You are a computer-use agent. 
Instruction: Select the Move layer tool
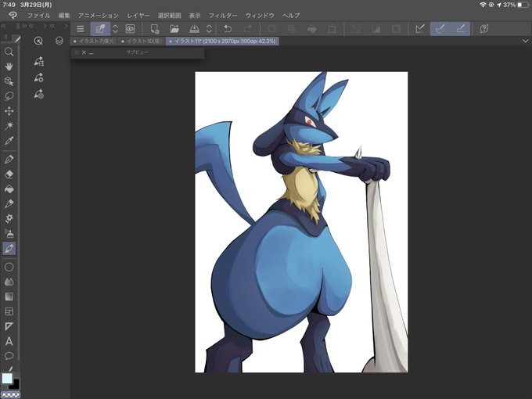pyautogui.click(x=9, y=111)
